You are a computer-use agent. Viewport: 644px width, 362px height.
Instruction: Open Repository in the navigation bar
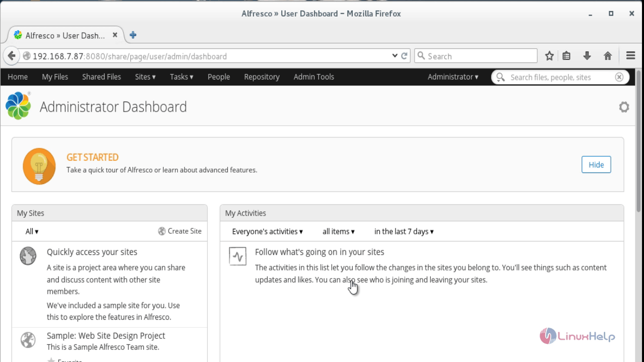coord(262,77)
